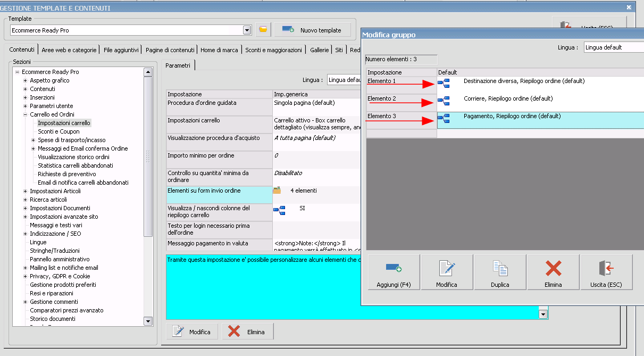
Task: Expand the Ricerca articoli node
Action: pyautogui.click(x=25, y=200)
